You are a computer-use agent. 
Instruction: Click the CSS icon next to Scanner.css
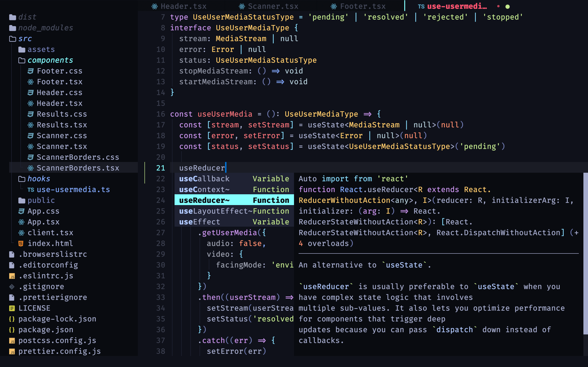coord(31,135)
